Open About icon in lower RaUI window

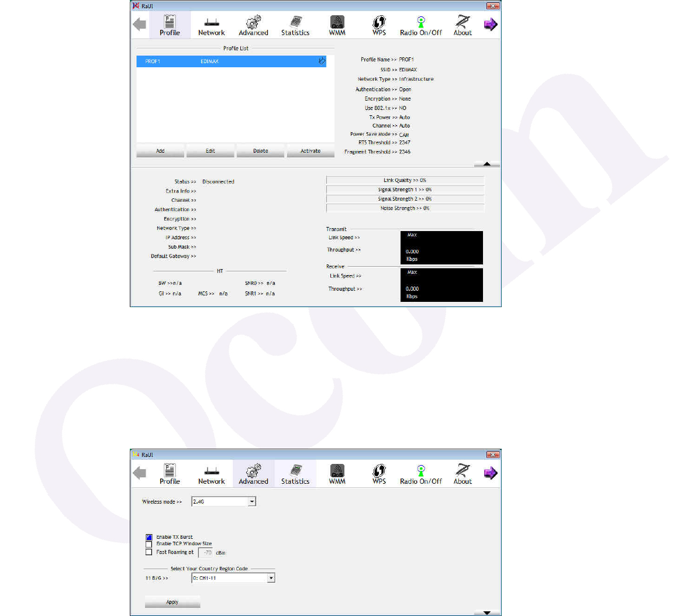[463, 474]
